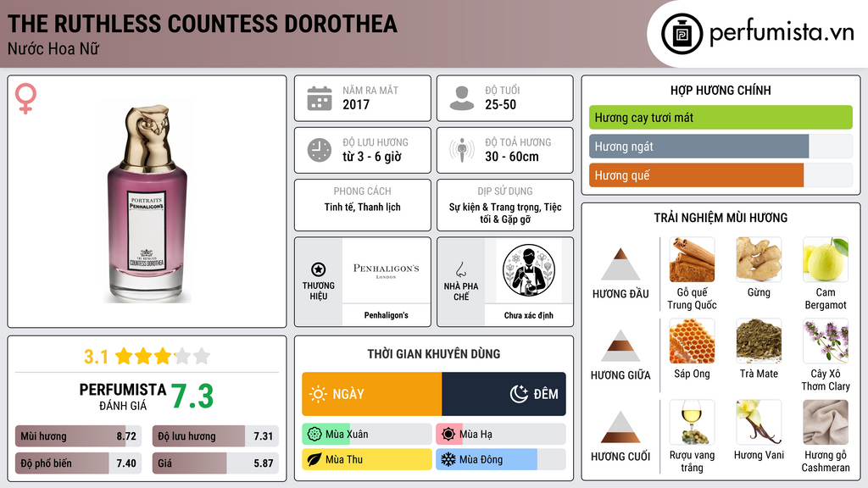The image size is (868, 488).
Task: Open the Rượu vang trắng note image
Action: click(692, 422)
